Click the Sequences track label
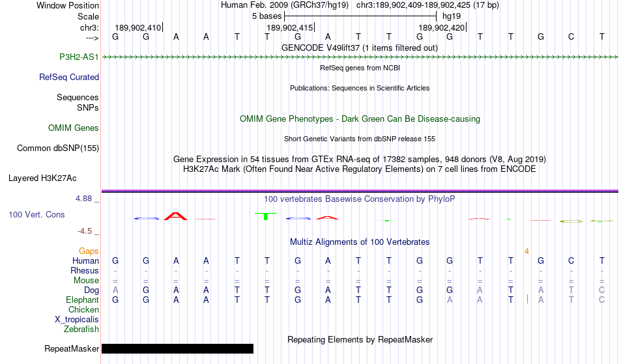 click(78, 97)
